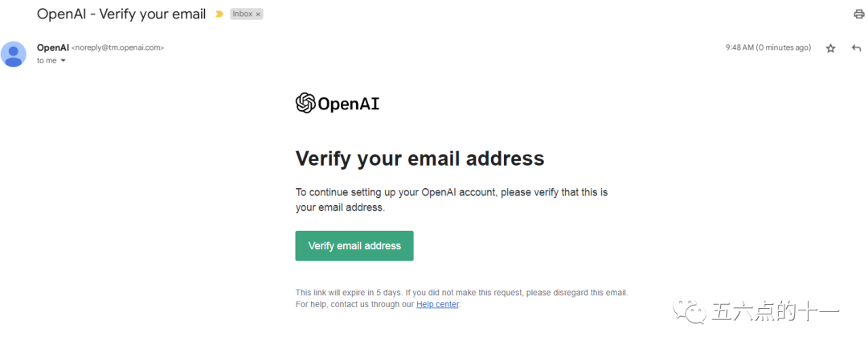Remove the Inbox label with its x
868x349 pixels.
(258, 14)
